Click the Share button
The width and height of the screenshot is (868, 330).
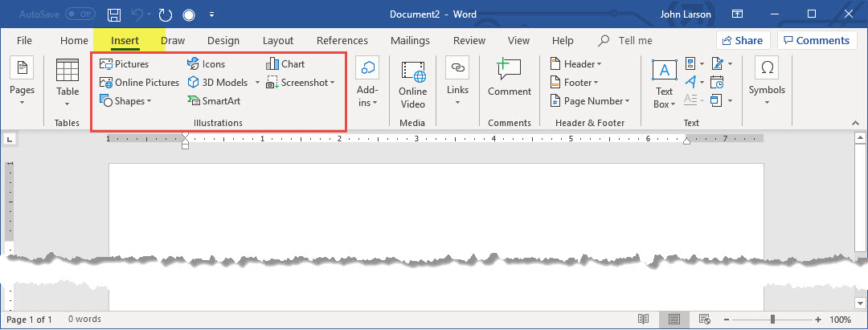tap(742, 40)
